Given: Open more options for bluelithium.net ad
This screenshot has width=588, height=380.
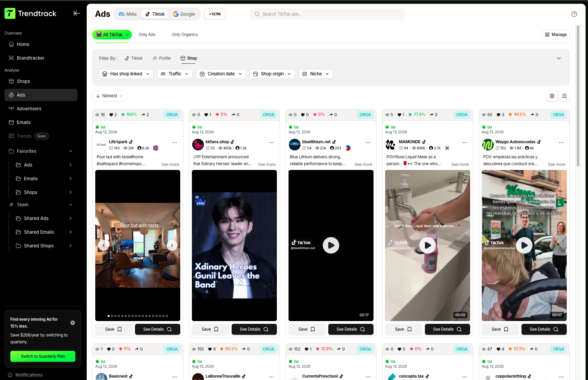Looking at the screenshot, I should [368, 143].
